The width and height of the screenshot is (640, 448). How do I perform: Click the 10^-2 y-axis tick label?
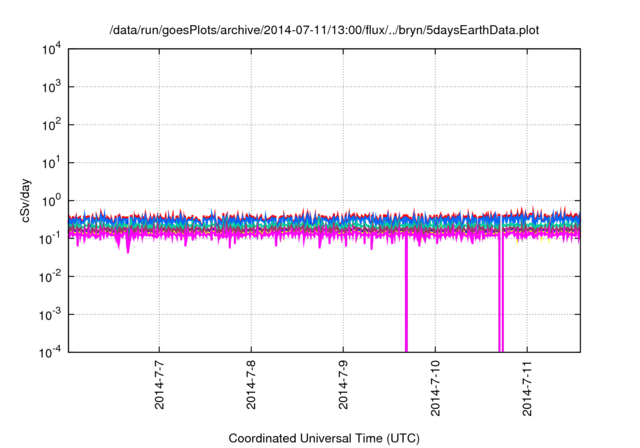[x=50, y=277]
